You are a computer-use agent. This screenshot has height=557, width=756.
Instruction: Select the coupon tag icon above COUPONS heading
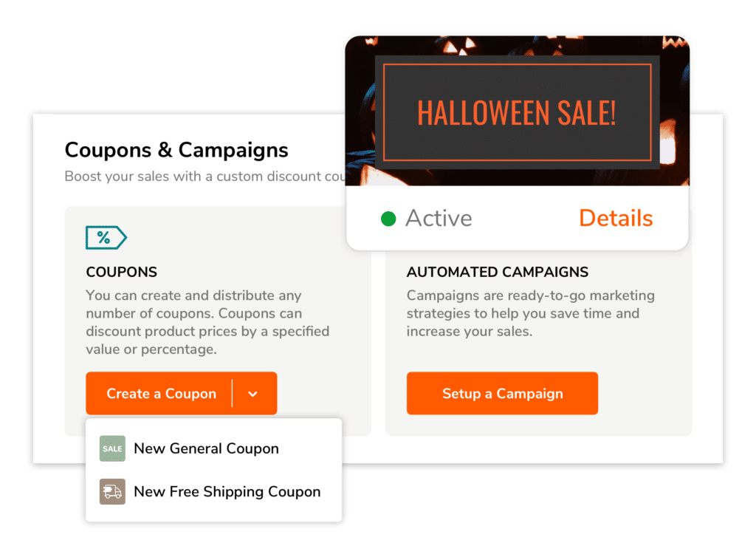tap(106, 237)
